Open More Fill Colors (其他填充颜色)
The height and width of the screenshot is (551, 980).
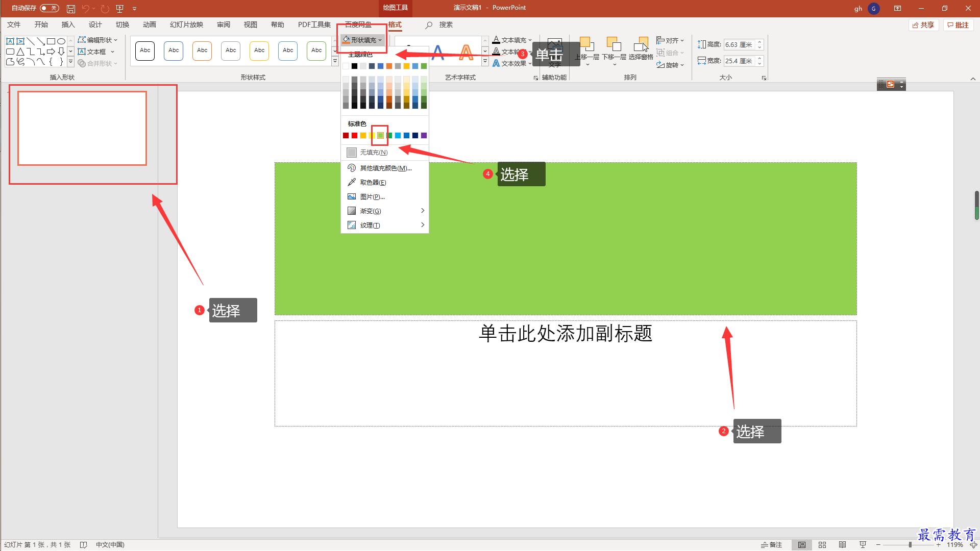pyautogui.click(x=384, y=168)
